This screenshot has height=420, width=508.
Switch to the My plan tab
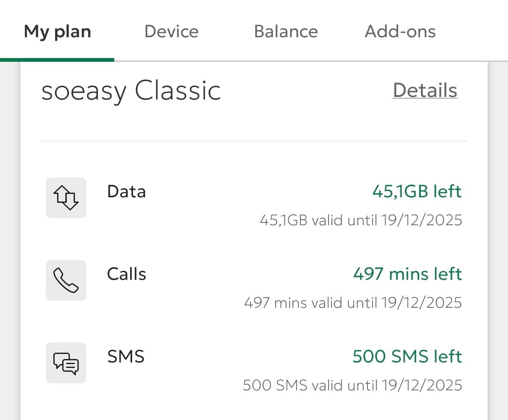point(58,32)
